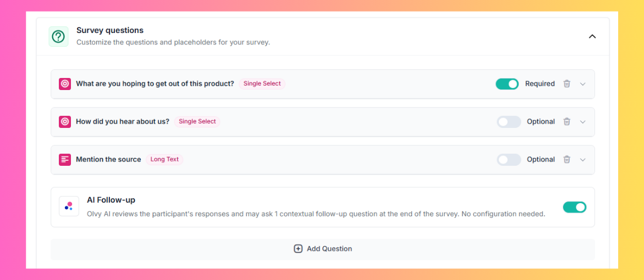Click long text icon beside 'Mention the source'

[65, 159]
